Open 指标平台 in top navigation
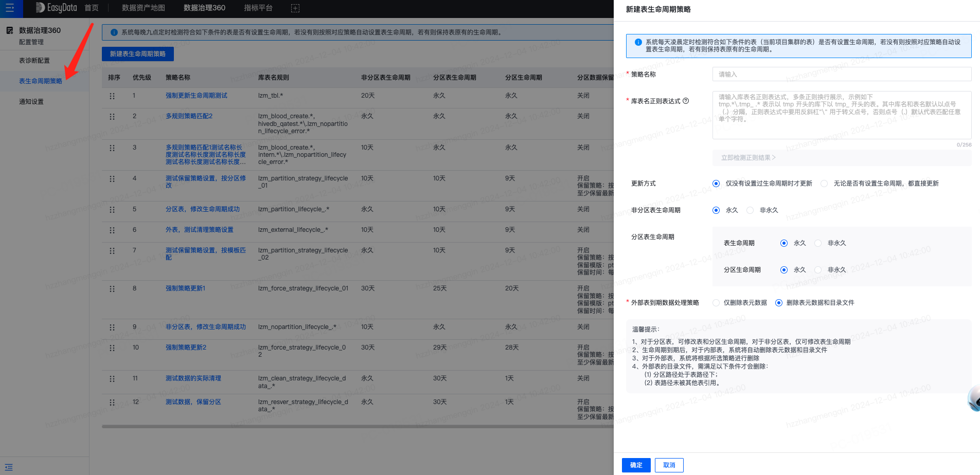The height and width of the screenshot is (475, 980). coord(258,8)
